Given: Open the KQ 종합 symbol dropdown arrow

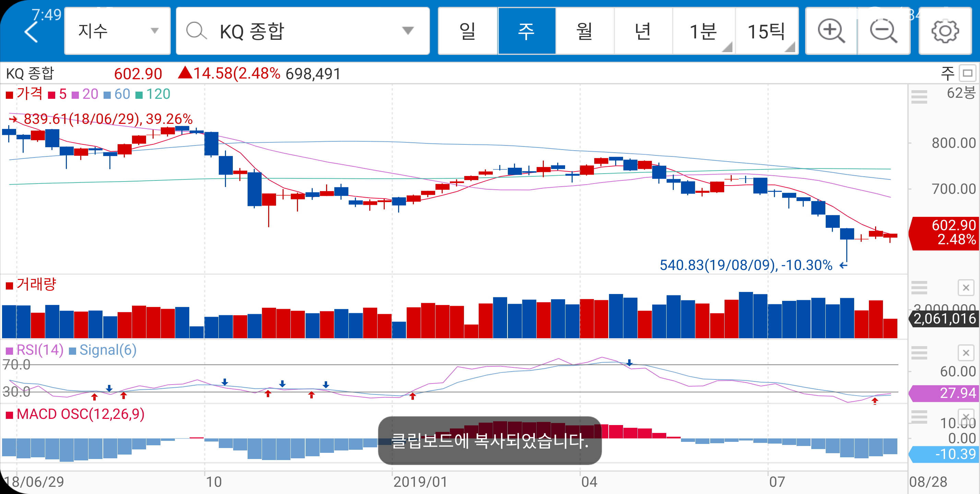Looking at the screenshot, I should point(408,31).
